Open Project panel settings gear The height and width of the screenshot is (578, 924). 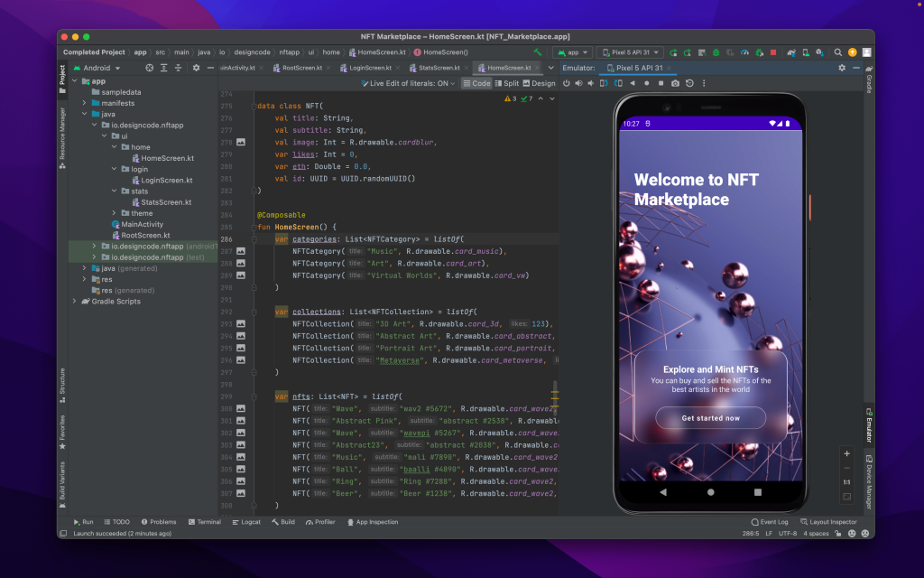[x=196, y=68]
